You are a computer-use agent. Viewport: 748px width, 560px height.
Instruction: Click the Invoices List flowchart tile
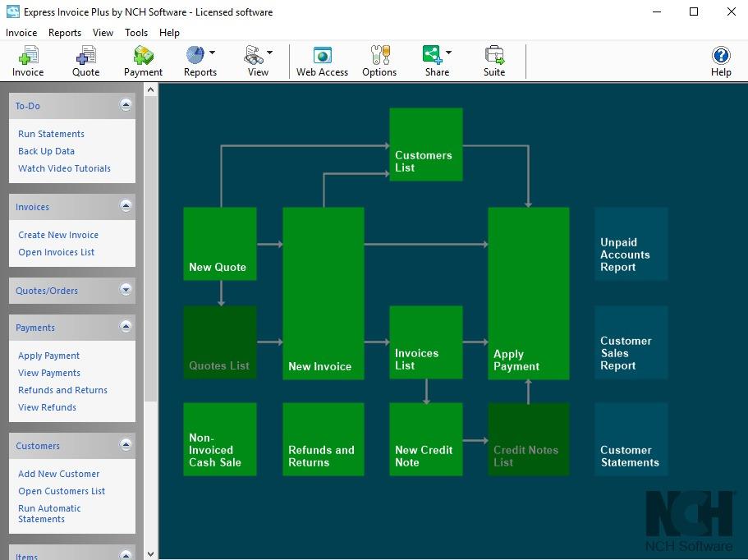point(426,342)
